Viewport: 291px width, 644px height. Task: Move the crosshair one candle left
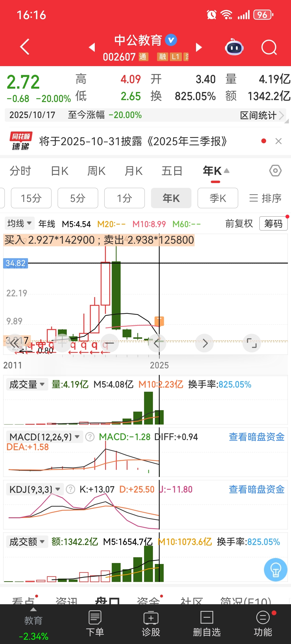click(157, 343)
